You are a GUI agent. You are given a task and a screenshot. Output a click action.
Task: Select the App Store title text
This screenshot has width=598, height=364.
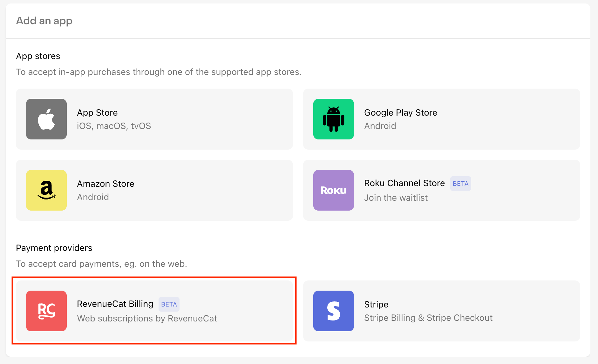(97, 113)
